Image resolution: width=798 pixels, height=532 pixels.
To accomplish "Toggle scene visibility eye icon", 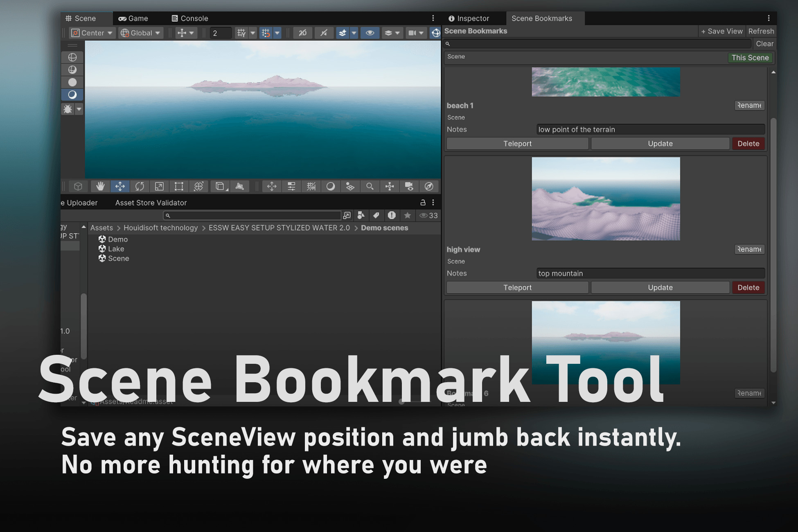I will (370, 33).
